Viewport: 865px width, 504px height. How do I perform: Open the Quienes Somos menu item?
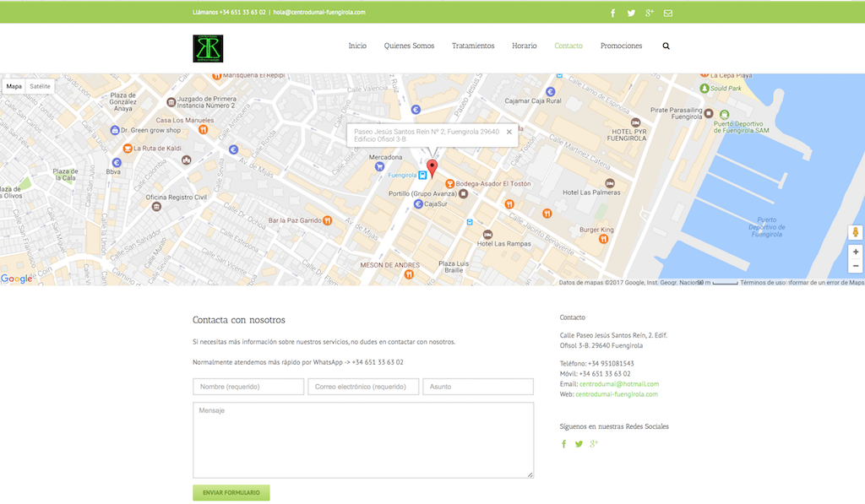tap(410, 46)
